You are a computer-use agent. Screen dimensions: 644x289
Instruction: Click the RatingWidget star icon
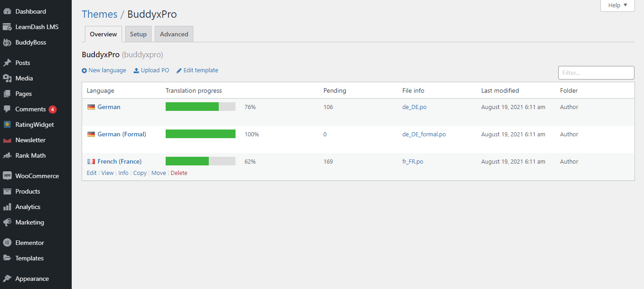tap(7, 125)
